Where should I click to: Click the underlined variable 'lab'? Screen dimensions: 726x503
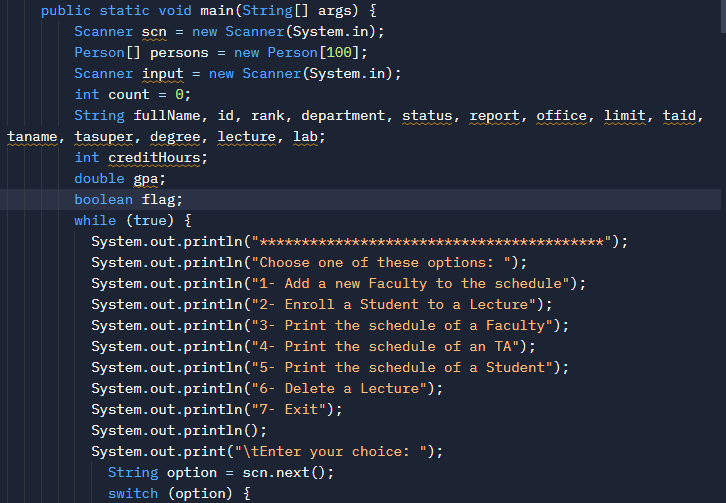[306, 137]
